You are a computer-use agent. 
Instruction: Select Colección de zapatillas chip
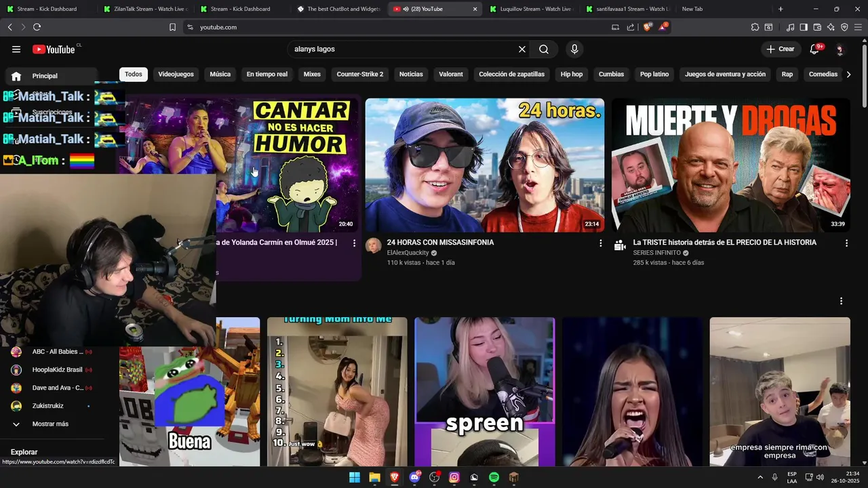pyautogui.click(x=512, y=75)
